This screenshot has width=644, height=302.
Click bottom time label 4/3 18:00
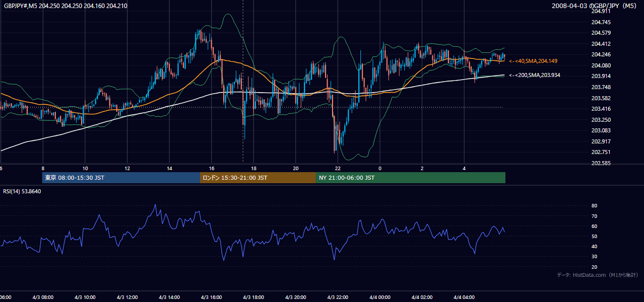click(253, 297)
